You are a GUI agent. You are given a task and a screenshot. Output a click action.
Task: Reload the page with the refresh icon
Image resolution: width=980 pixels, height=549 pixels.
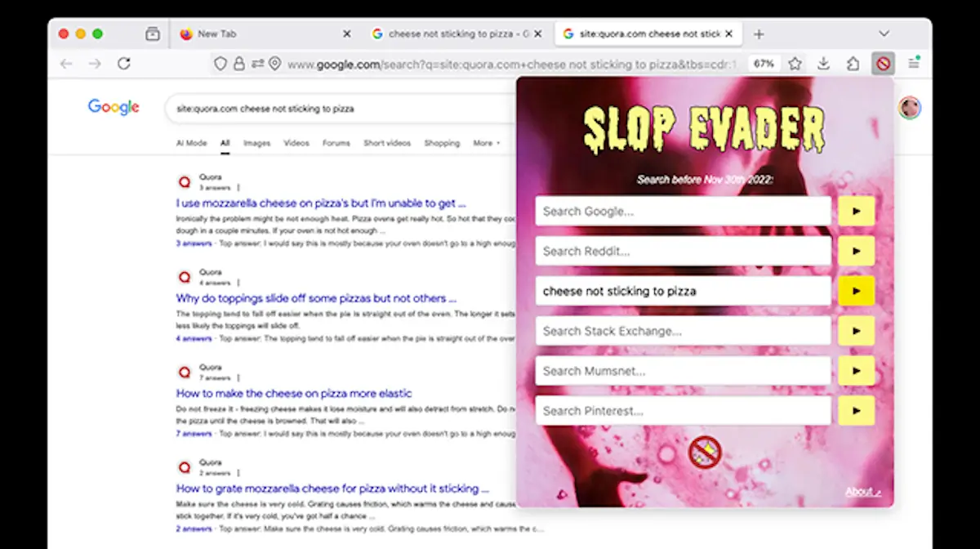point(123,64)
